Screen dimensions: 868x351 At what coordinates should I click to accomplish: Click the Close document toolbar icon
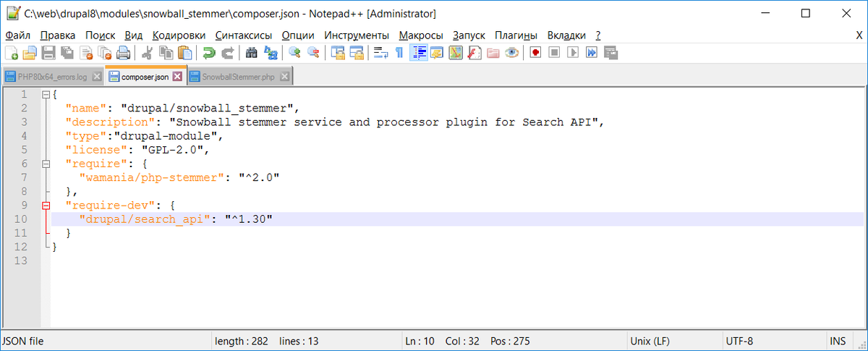(x=86, y=52)
